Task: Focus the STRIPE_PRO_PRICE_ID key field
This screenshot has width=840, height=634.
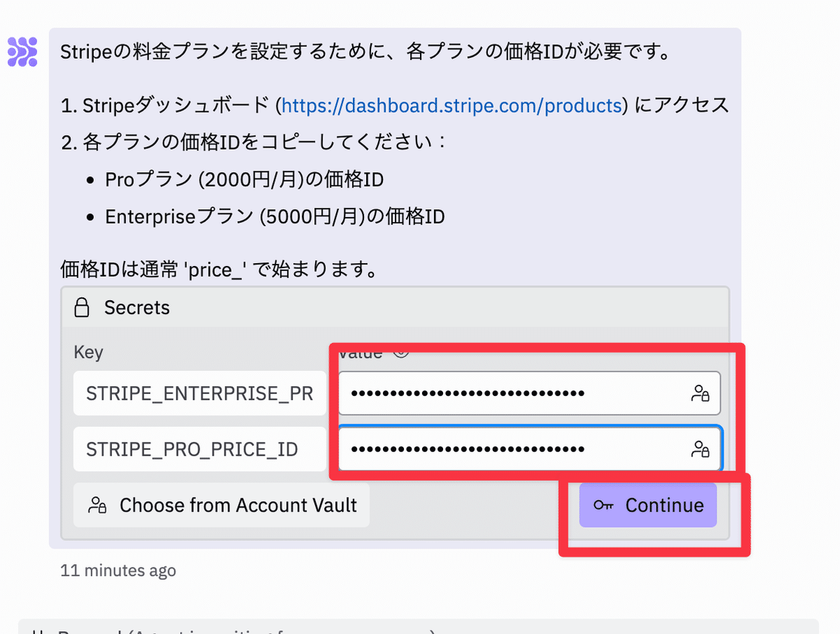Action: tap(199, 449)
